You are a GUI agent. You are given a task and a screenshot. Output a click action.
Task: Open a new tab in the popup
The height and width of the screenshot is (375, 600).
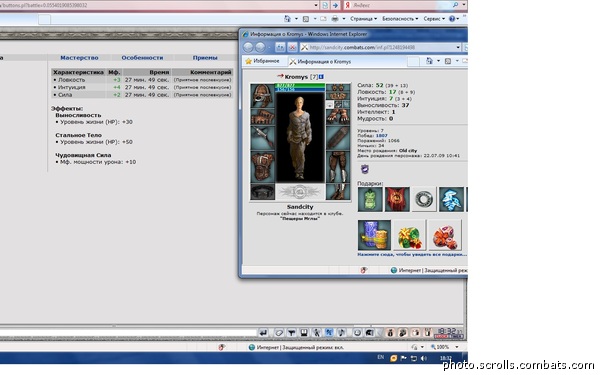click(413, 61)
